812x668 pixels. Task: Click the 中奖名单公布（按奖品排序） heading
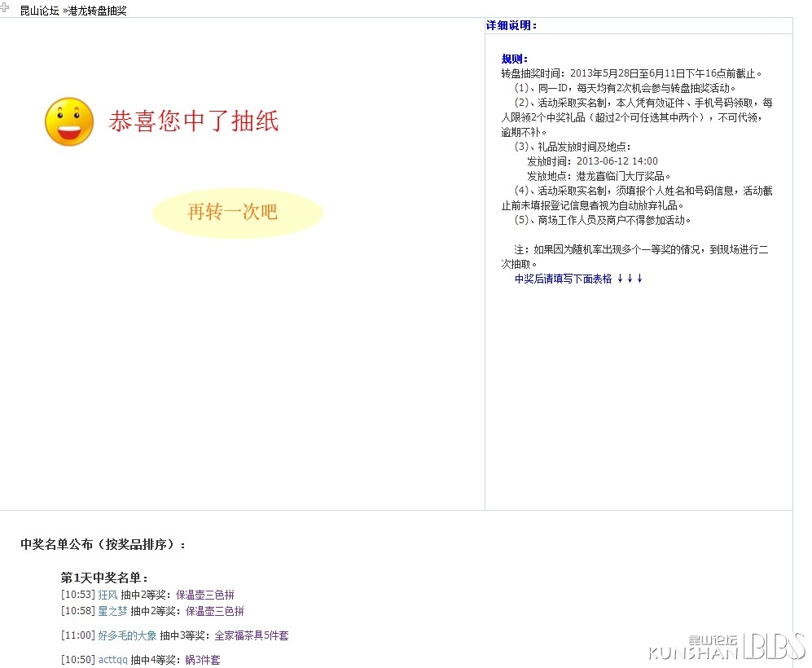coord(103,545)
